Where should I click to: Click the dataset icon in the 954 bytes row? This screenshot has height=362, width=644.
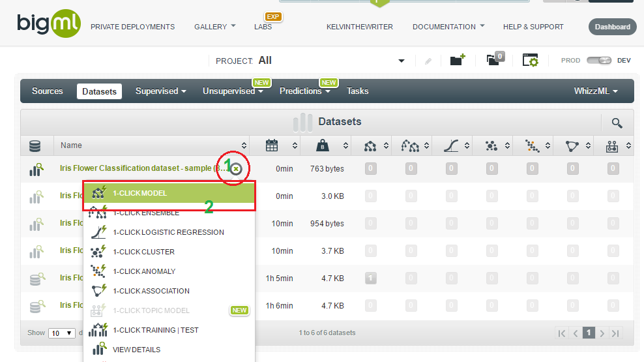tap(37, 224)
